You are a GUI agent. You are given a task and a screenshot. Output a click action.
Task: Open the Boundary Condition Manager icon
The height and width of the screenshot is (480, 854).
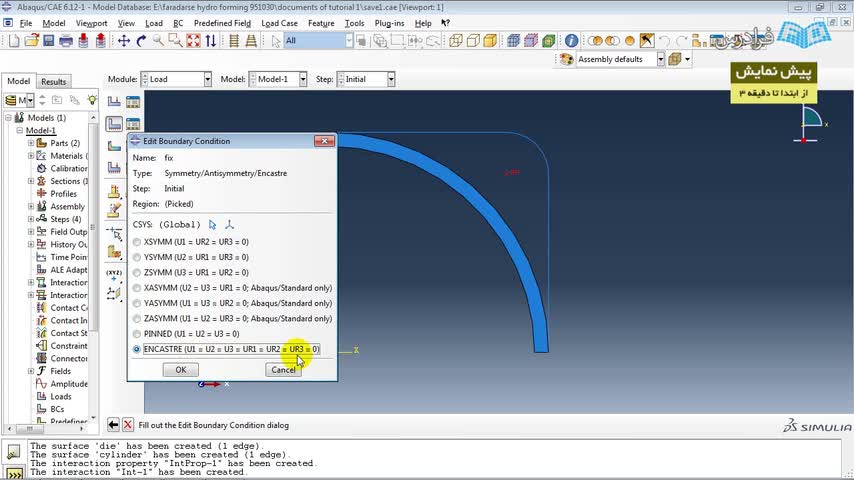[133, 124]
